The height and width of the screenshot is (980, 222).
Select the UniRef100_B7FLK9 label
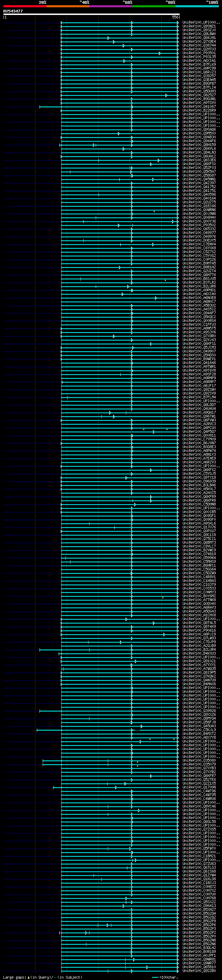click(199, 64)
